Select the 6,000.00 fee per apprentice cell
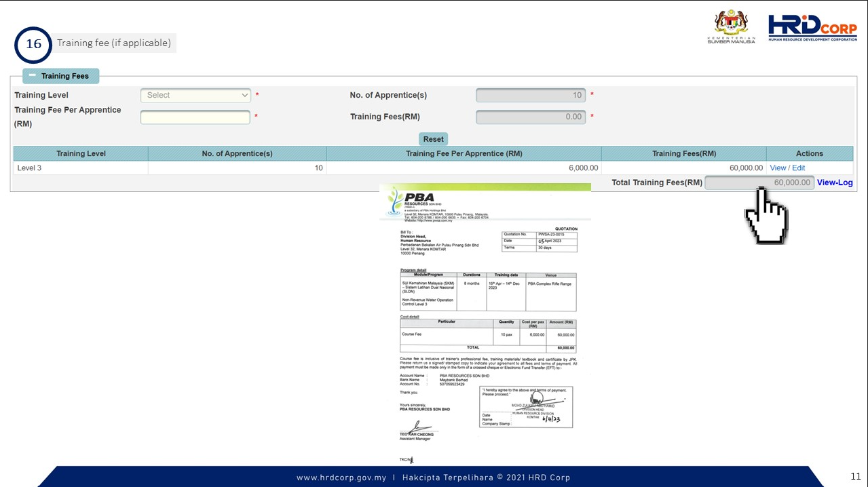The height and width of the screenshot is (487, 868). [x=464, y=168]
